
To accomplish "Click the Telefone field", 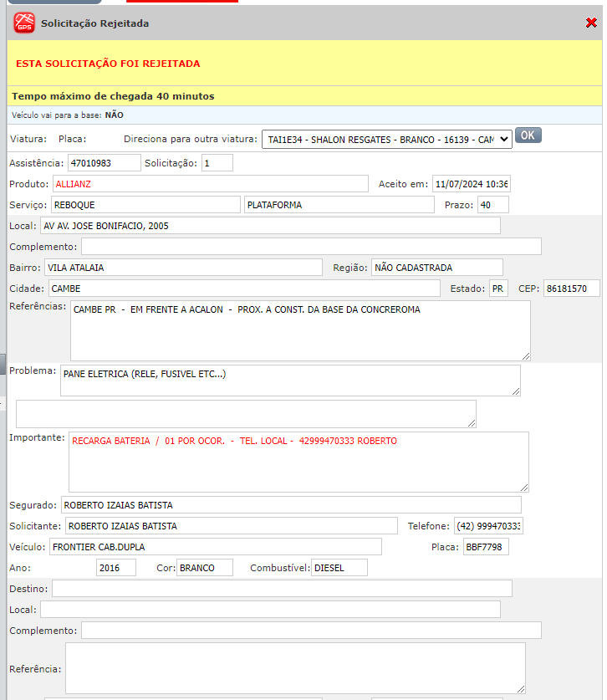I will click(x=488, y=526).
